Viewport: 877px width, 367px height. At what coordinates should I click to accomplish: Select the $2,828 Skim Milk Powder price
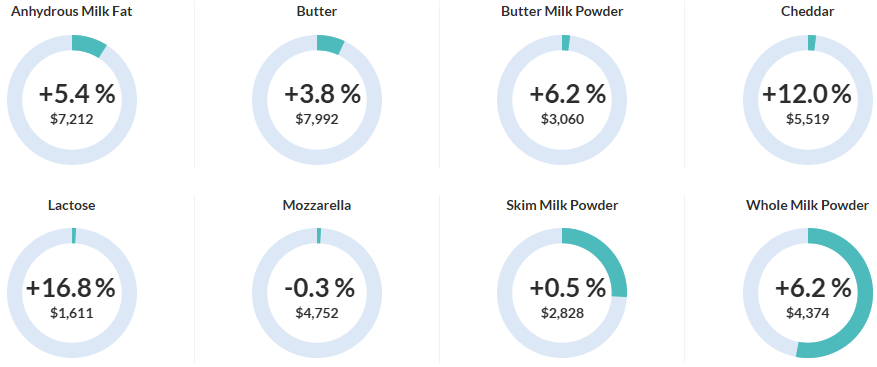click(562, 313)
